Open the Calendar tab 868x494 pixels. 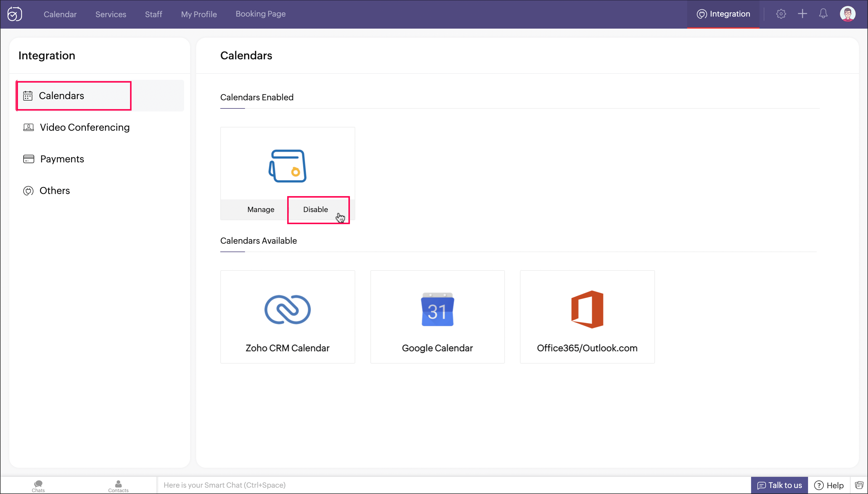point(60,14)
